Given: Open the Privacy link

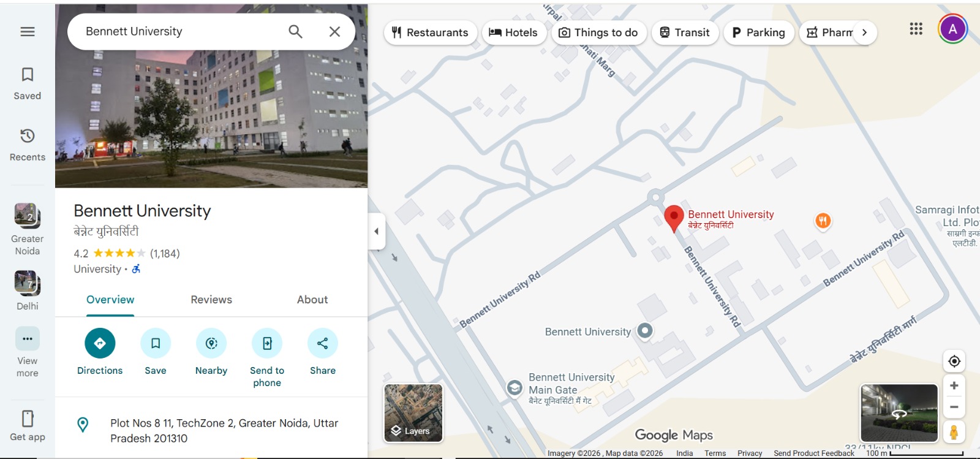Looking at the screenshot, I should point(750,453).
